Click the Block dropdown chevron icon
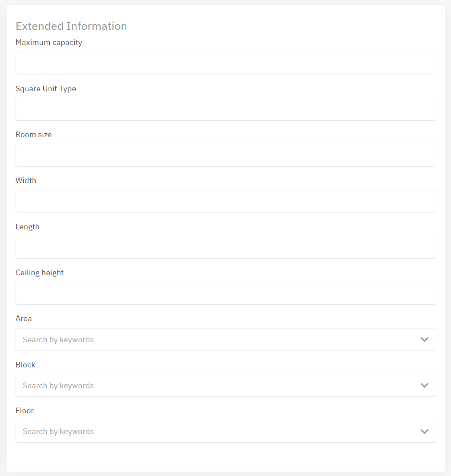The height and width of the screenshot is (476, 451). [x=425, y=385]
